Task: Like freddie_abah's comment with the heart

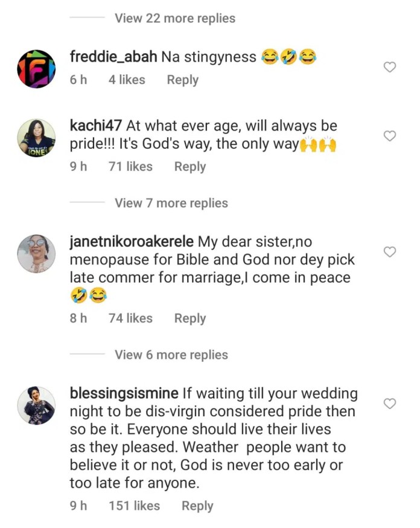Action: (x=390, y=67)
